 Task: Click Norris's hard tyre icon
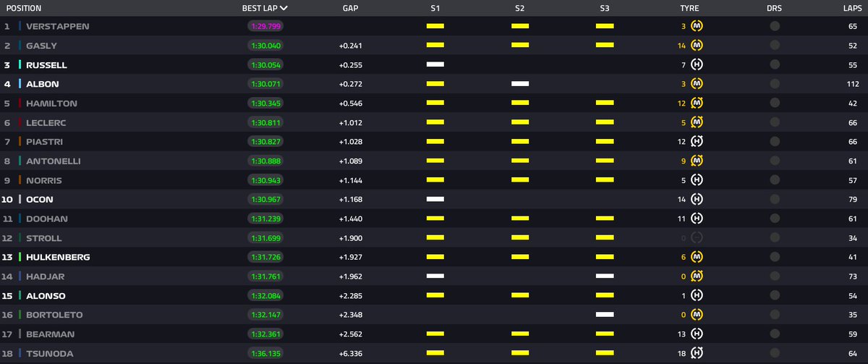[x=697, y=180]
